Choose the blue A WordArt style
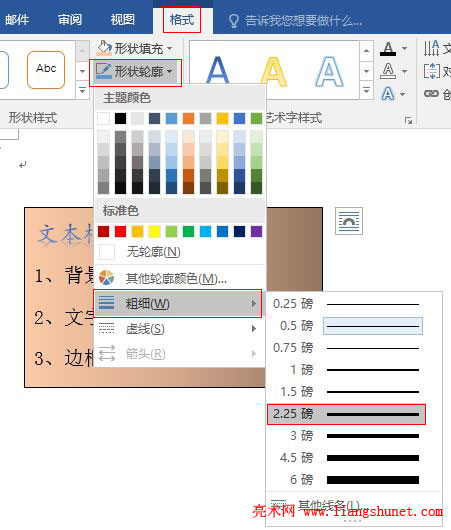 tap(217, 70)
